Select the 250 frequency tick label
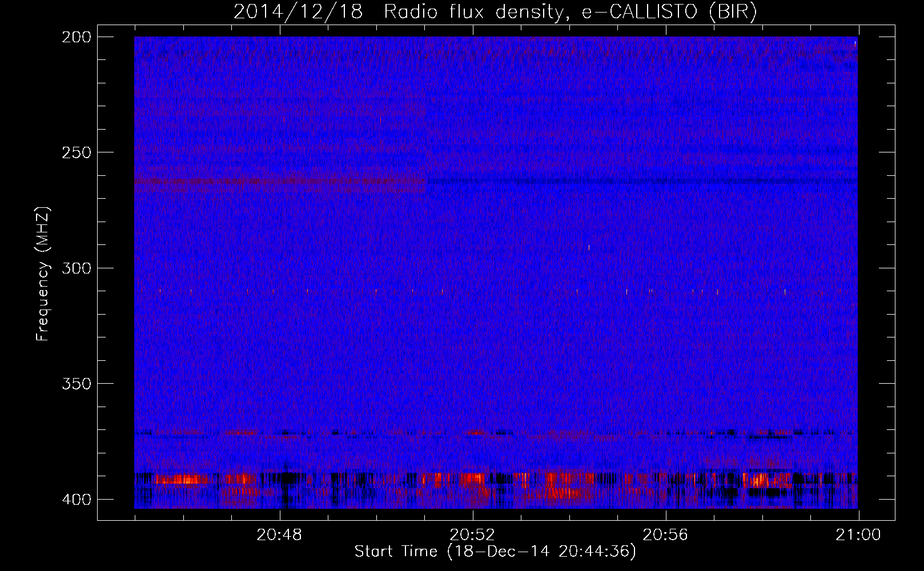The image size is (924, 571). [76, 152]
